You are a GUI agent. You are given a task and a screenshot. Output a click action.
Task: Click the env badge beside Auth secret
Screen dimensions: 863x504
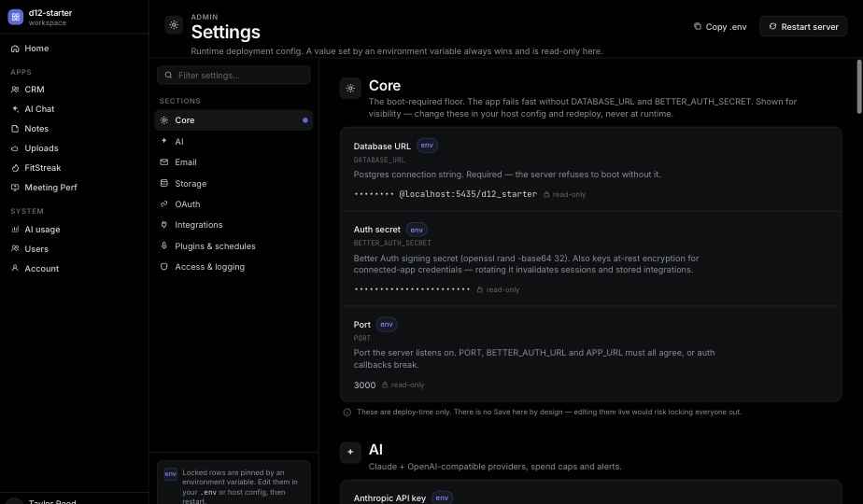417,230
